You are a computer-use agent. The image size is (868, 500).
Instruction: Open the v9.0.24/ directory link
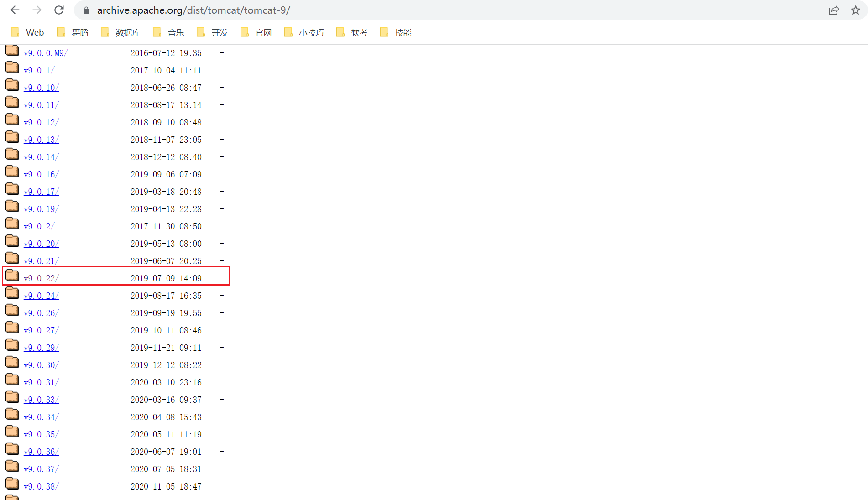[x=41, y=296]
